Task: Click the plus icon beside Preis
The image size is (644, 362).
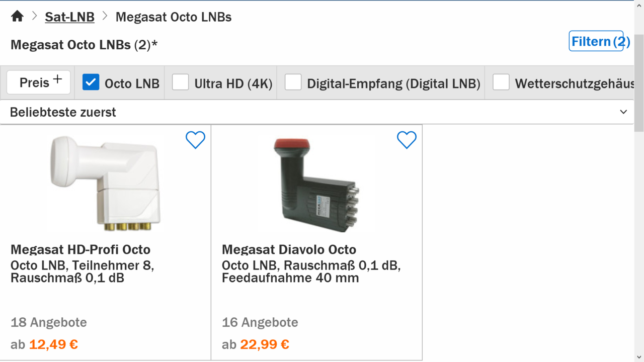Action: pos(58,79)
